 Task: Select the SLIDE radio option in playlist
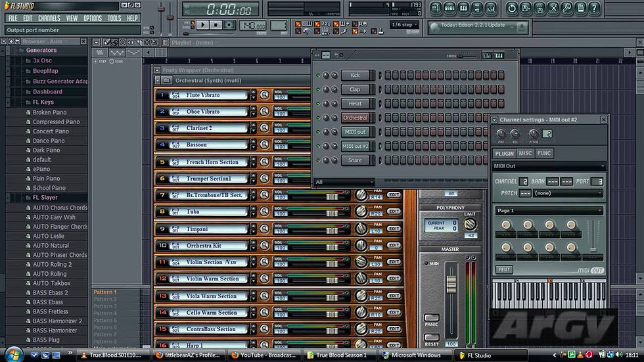pos(112,61)
